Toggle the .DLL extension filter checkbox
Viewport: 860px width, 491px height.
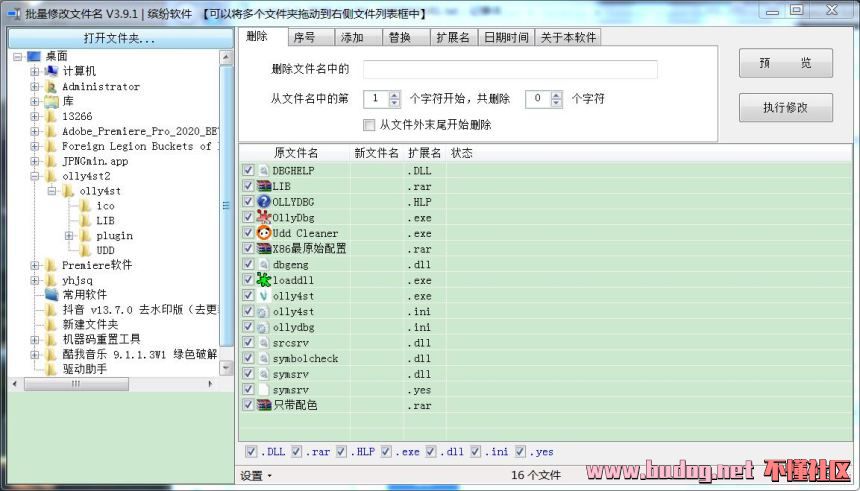tap(251, 452)
